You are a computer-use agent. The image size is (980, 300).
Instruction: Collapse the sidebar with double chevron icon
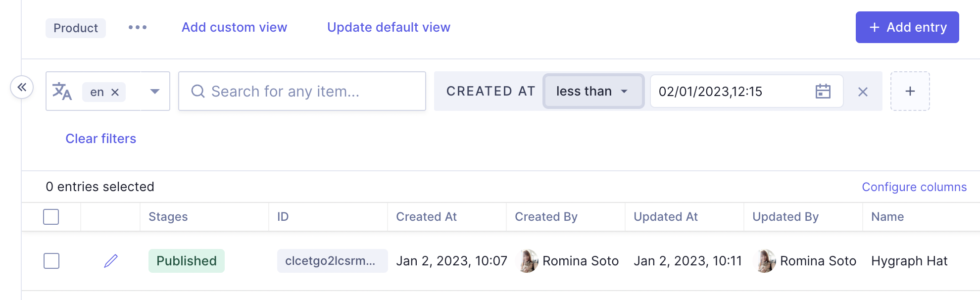pos(22,88)
